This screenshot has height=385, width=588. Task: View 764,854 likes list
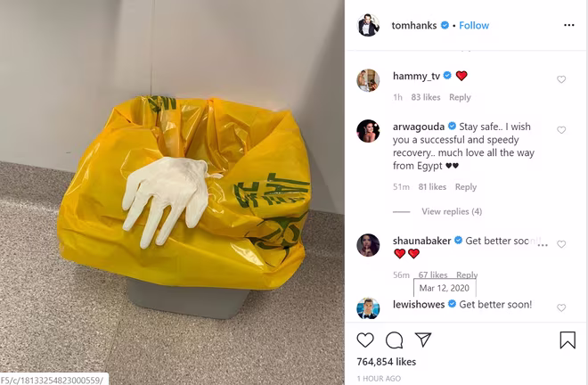click(x=387, y=362)
